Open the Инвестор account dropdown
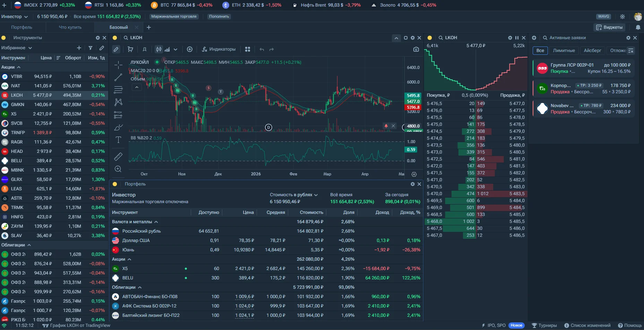 coord(15,17)
